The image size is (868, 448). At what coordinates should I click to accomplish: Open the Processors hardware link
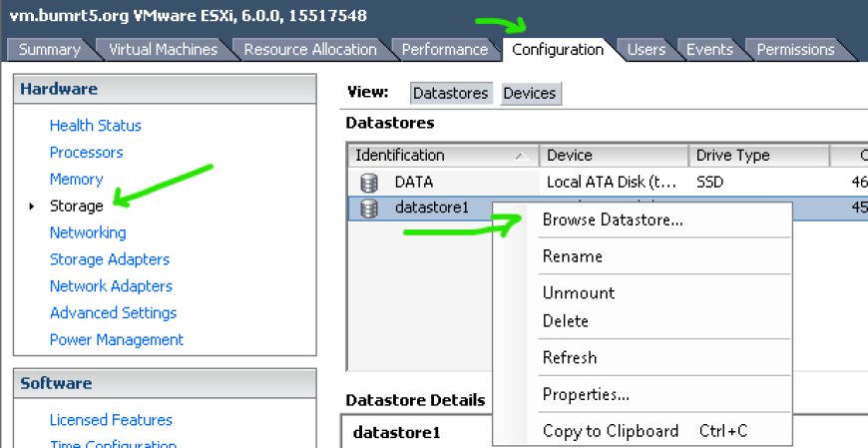coord(87,153)
